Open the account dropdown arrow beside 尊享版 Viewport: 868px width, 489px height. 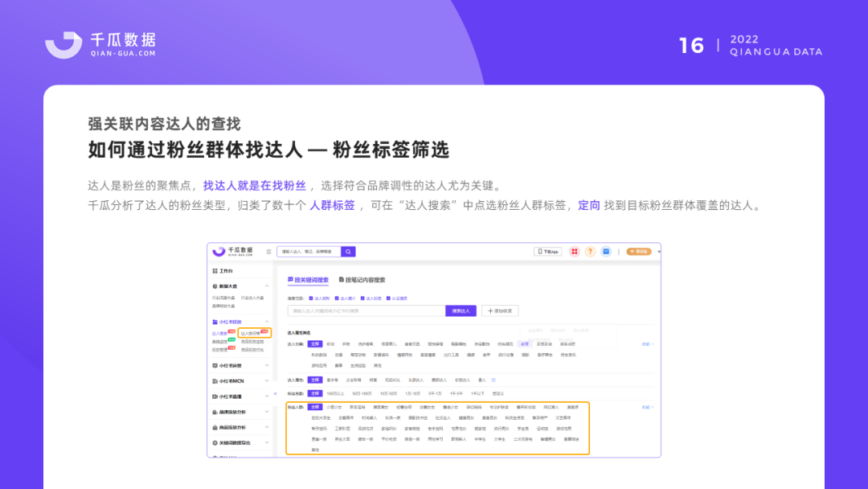[659, 252]
